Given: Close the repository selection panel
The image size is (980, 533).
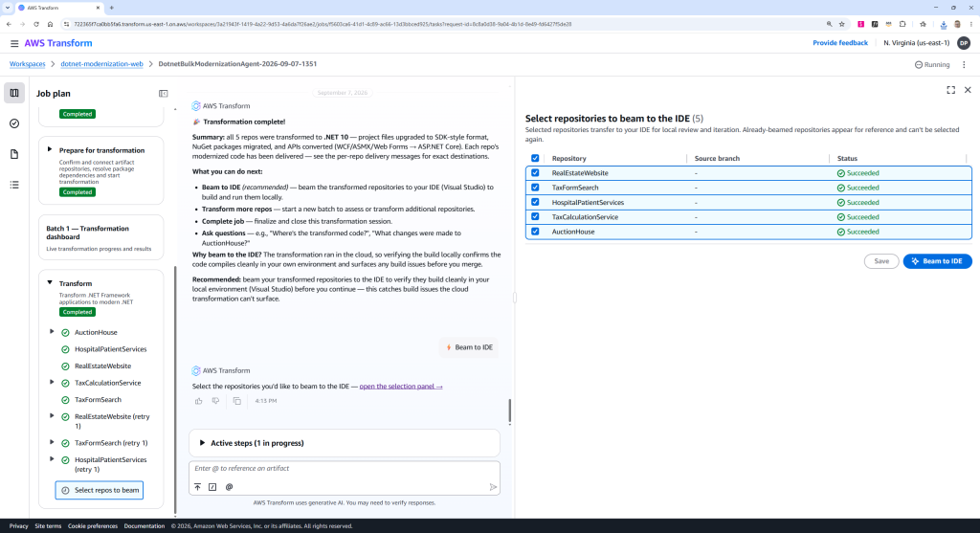Looking at the screenshot, I should click(968, 90).
